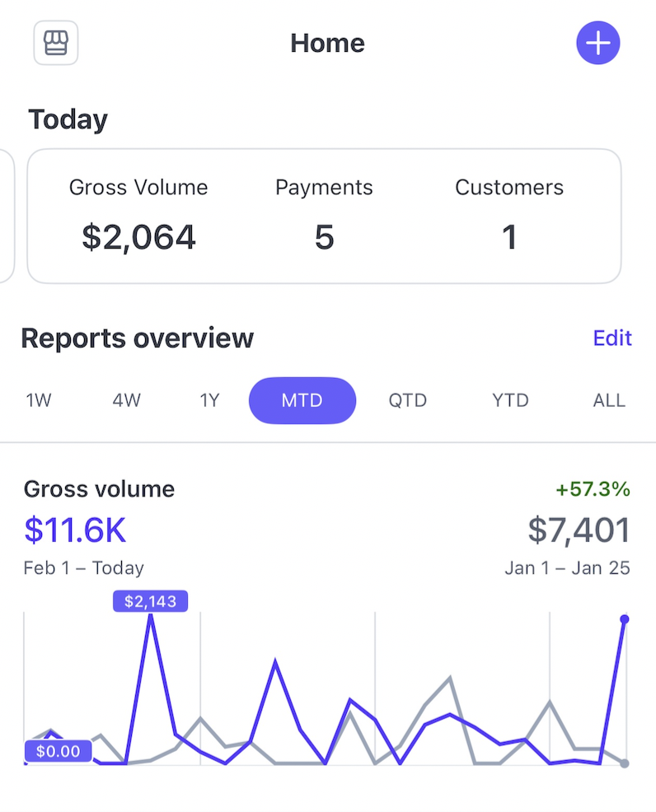Select the ALL time range tab

pos(609,400)
